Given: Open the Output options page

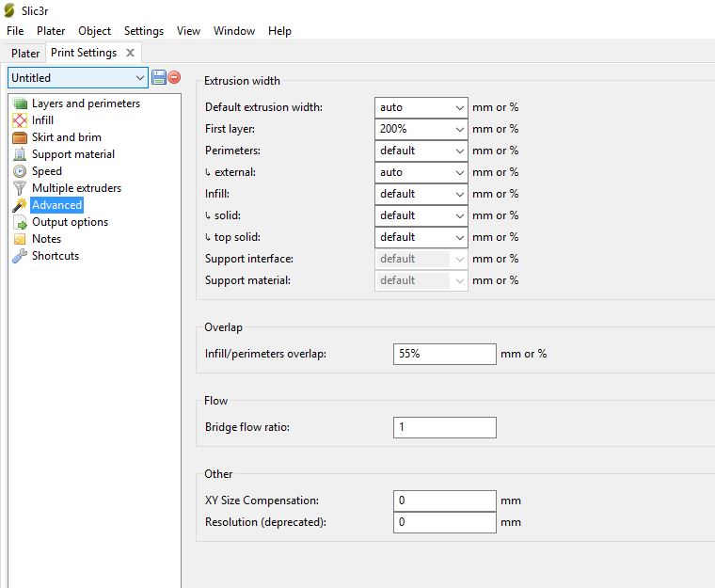Looking at the screenshot, I should [x=70, y=222].
